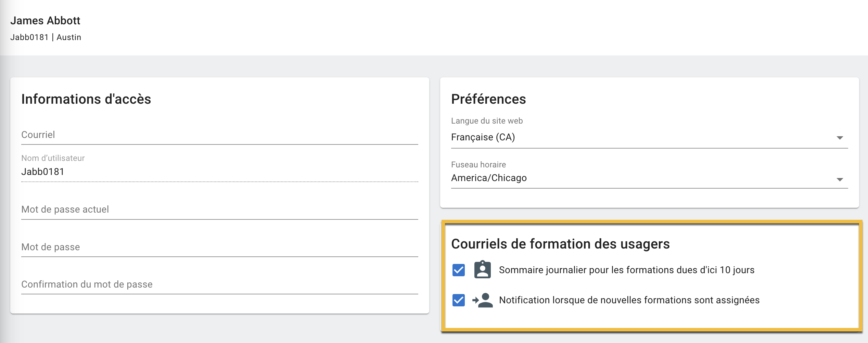Click the assigned training person-arrow icon
Viewport: 868px width, 343px height.
pyautogui.click(x=482, y=300)
